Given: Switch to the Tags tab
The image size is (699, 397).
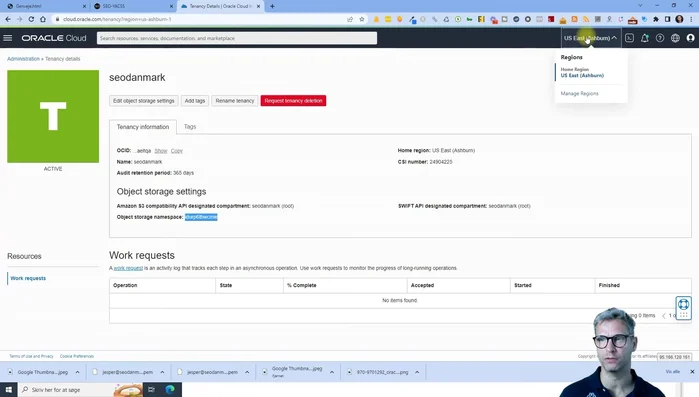Looking at the screenshot, I should (190, 127).
